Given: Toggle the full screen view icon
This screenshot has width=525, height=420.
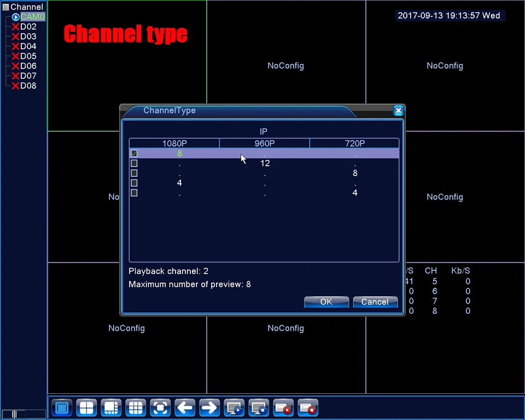Looking at the screenshot, I should (160, 407).
